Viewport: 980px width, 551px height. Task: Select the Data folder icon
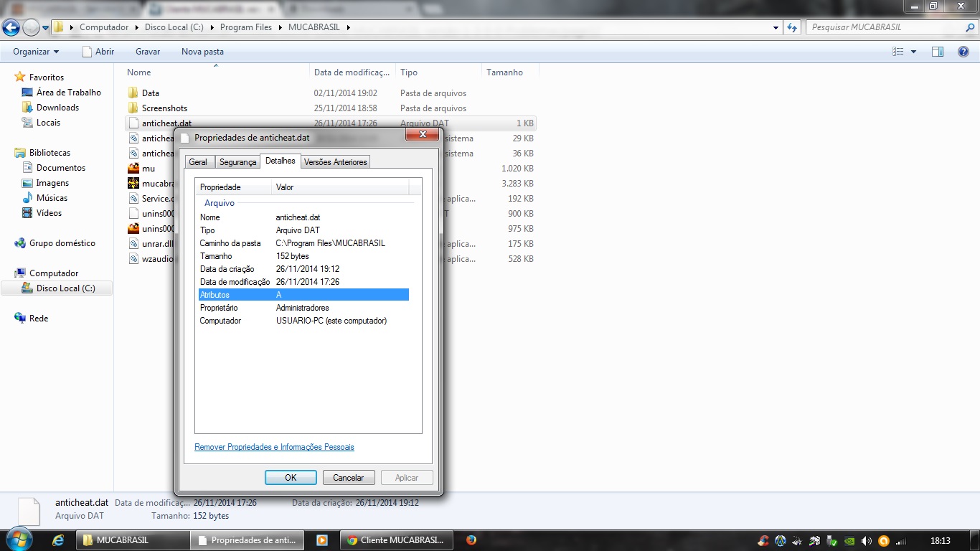click(x=133, y=93)
